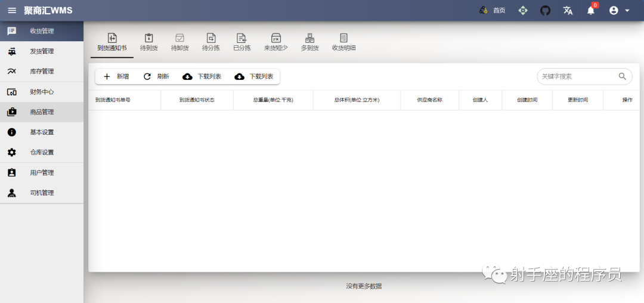
Task: Open the 待分拣 tab
Action: tap(210, 43)
